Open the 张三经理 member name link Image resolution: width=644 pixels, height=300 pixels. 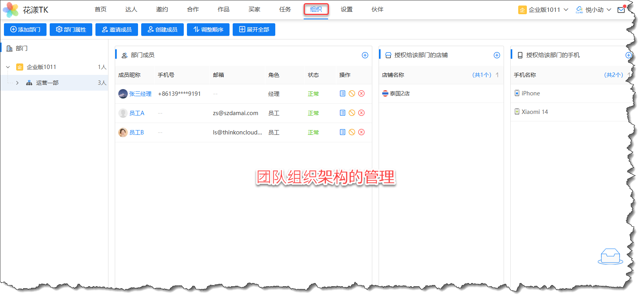tap(140, 94)
